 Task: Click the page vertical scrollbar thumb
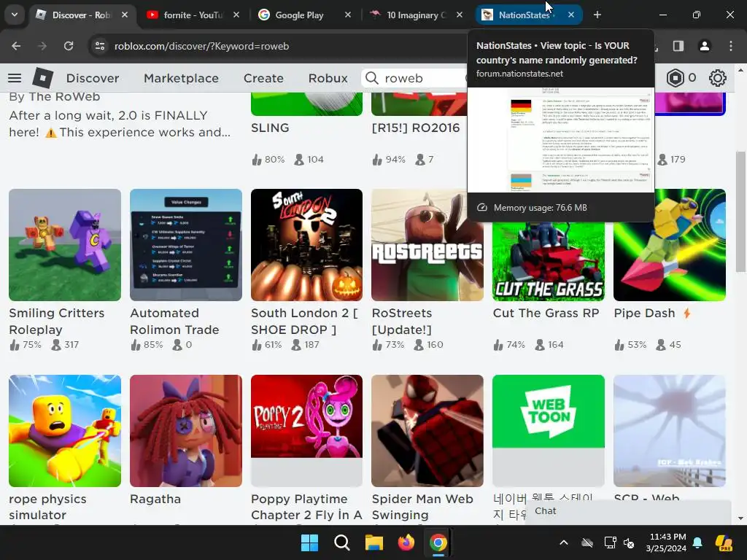click(x=740, y=211)
